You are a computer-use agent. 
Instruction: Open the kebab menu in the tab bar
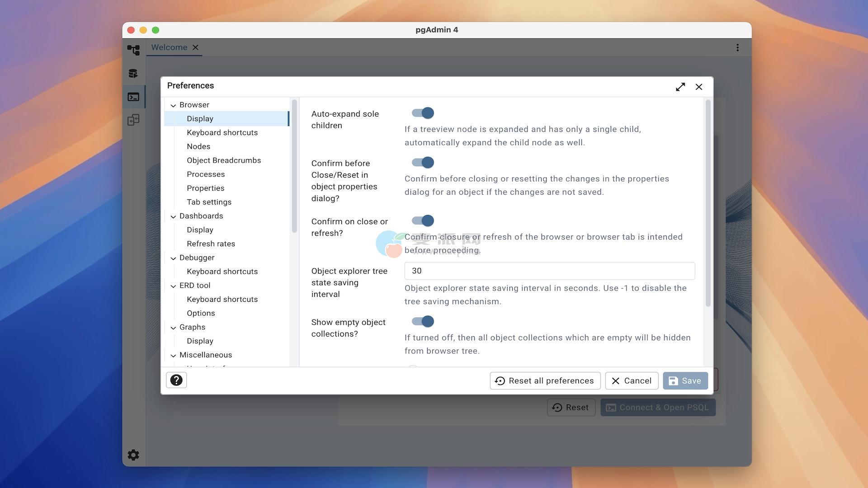(x=737, y=47)
